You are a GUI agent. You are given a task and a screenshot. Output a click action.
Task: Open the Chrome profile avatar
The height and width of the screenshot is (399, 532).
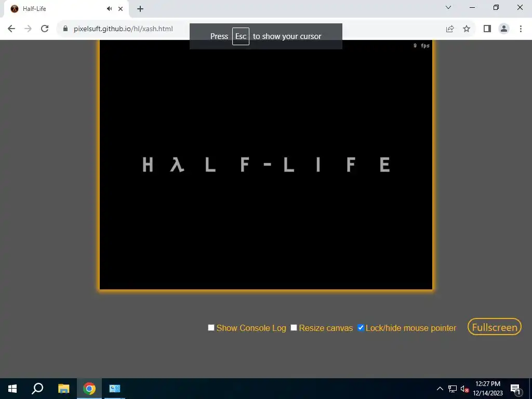click(504, 29)
